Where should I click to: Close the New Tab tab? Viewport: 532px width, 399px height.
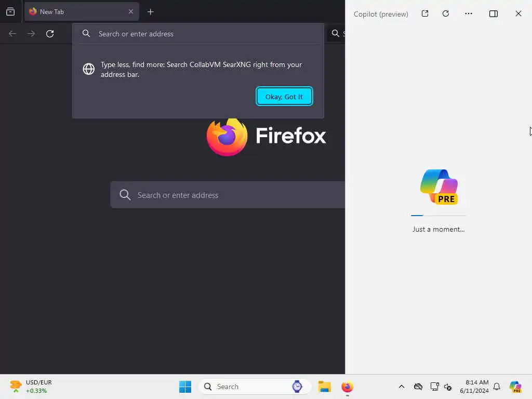(x=130, y=11)
